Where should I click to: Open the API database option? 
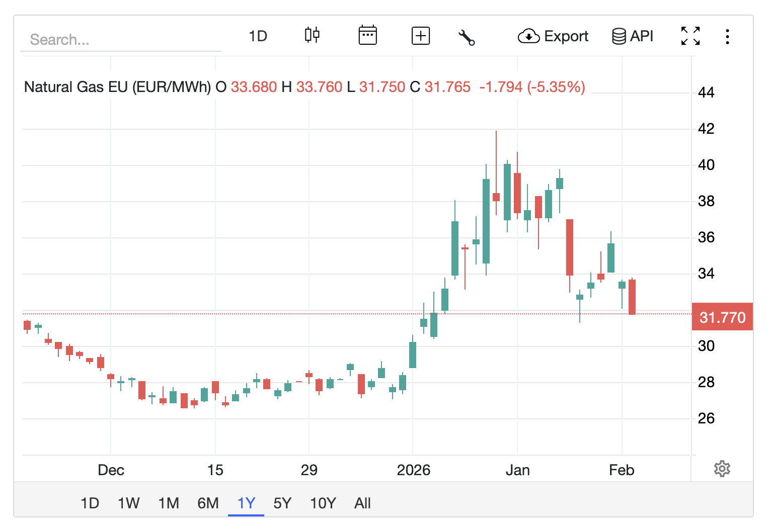point(633,36)
